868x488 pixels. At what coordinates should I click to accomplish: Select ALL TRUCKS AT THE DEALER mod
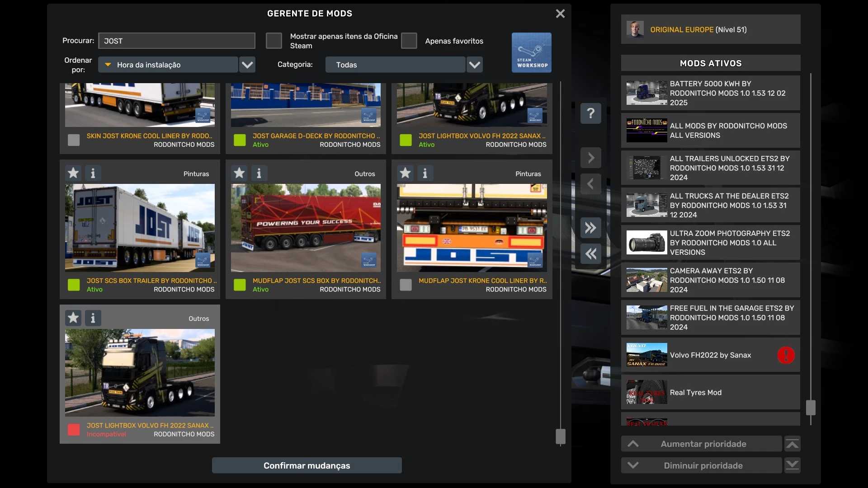711,206
